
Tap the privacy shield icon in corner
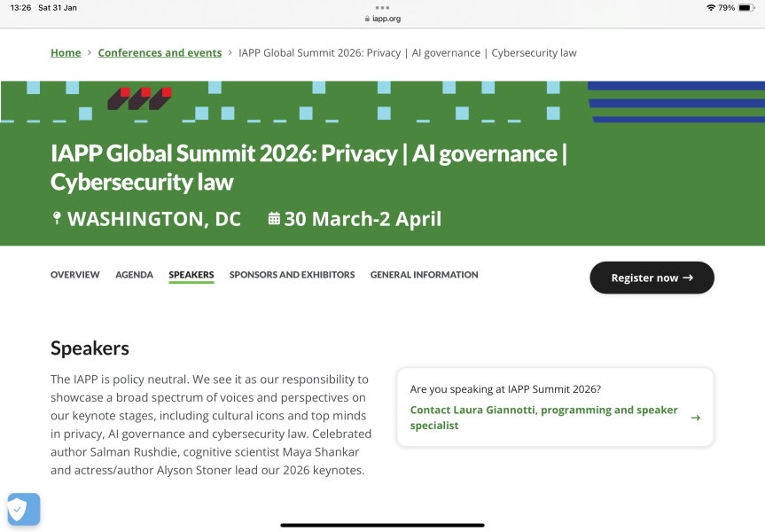click(23, 509)
